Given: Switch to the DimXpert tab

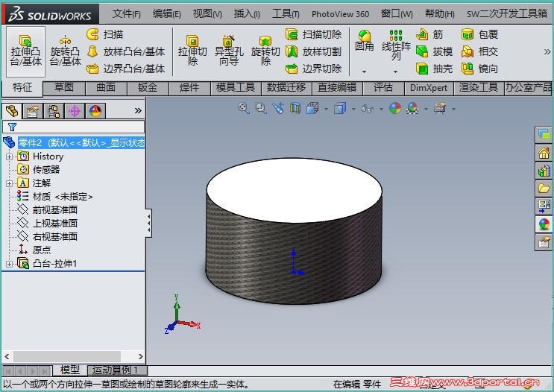Looking at the screenshot, I should (429, 88).
